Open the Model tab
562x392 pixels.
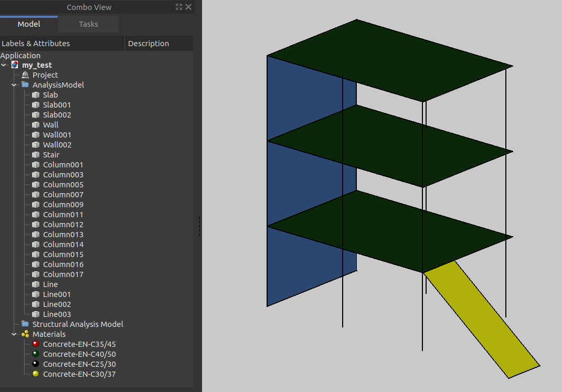click(x=29, y=24)
